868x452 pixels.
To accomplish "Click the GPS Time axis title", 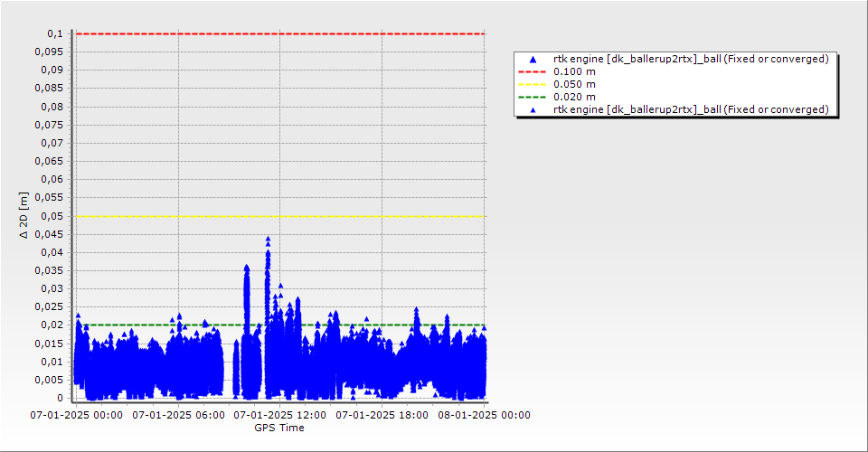I will [x=279, y=428].
